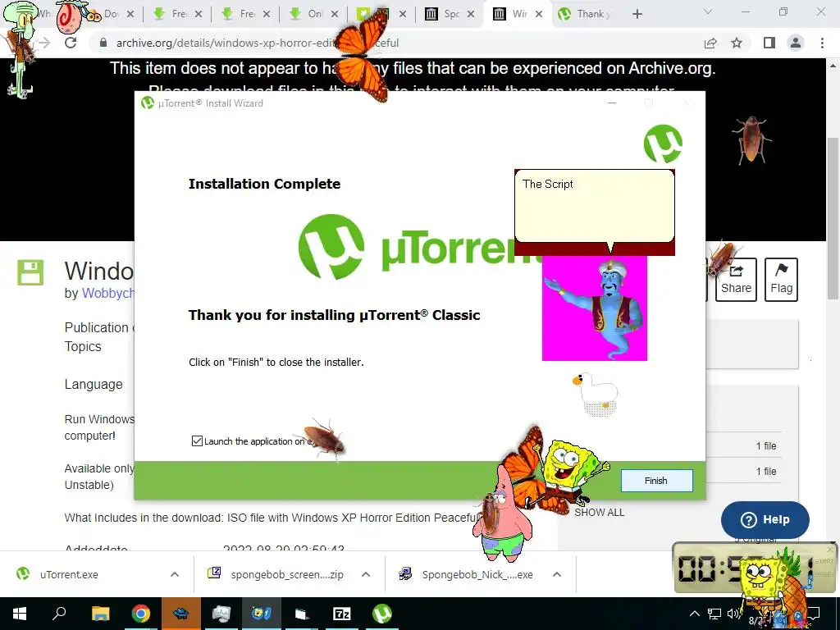Screen dimensions: 840x630
Task: Close the Onl tab
Action: 335,15
